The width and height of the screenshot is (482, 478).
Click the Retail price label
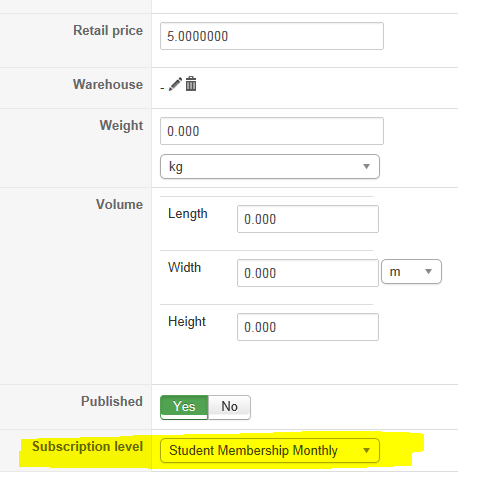(108, 31)
